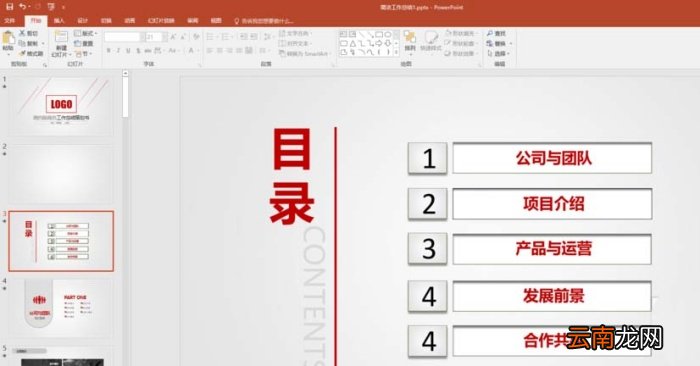
Task: Click the Increase Indent icon
Action: point(254,37)
